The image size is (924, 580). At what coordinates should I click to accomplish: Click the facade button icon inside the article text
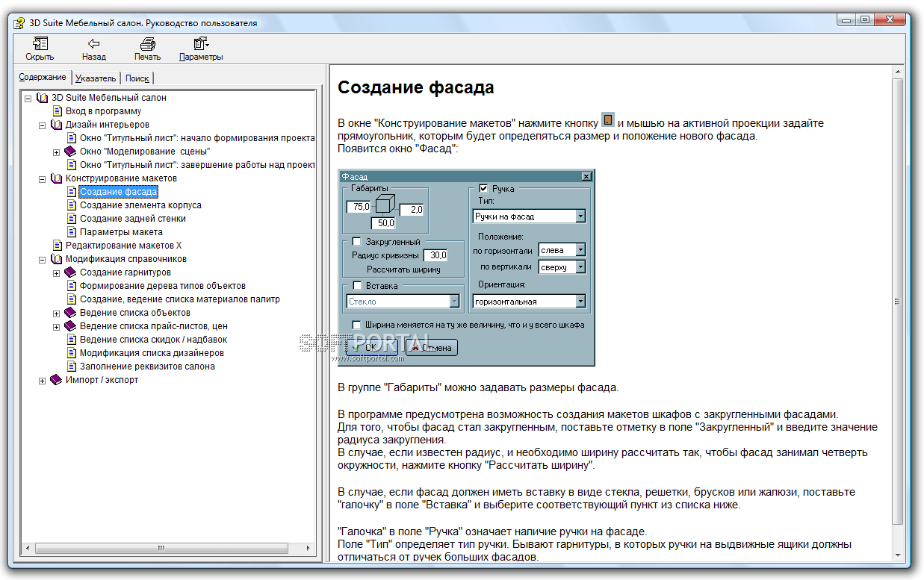608,120
